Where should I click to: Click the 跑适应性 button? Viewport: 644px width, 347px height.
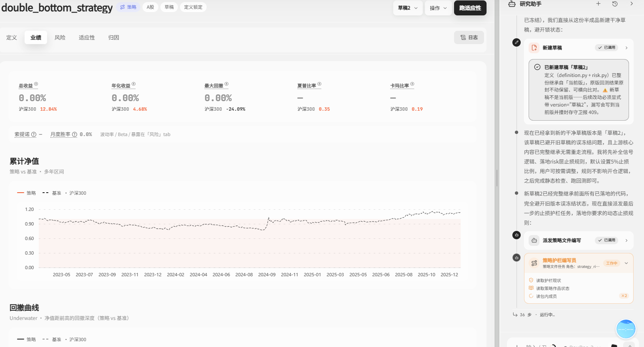470,8
